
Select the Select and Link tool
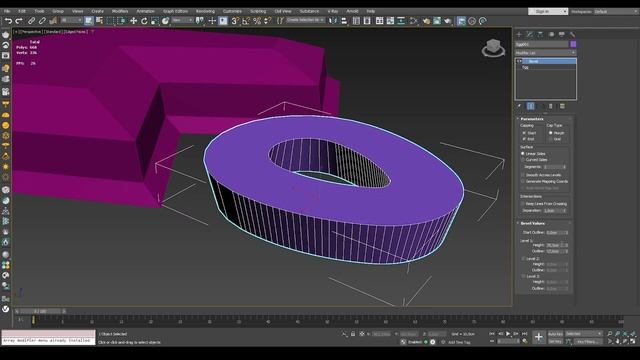tap(31, 21)
